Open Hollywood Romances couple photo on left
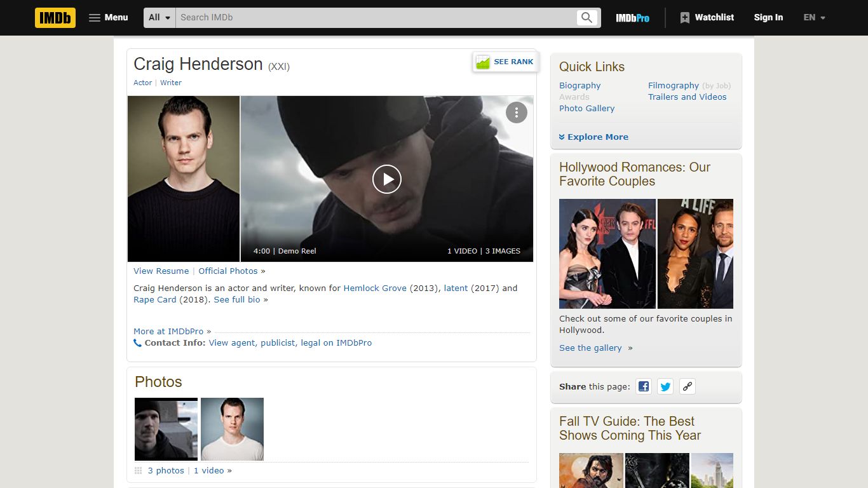The height and width of the screenshot is (488, 868). click(x=607, y=254)
